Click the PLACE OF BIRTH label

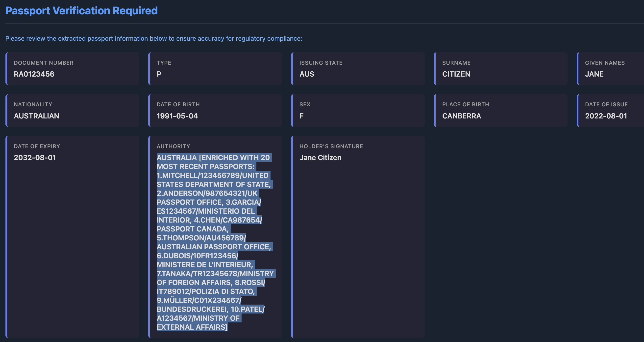pyautogui.click(x=466, y=104)
